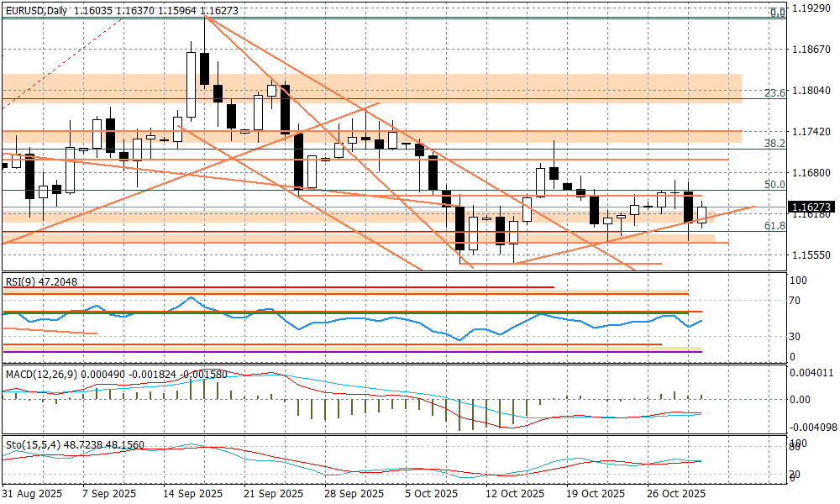
Task: Click the 31 Aug 2025 date label
Action: (30, 493)
